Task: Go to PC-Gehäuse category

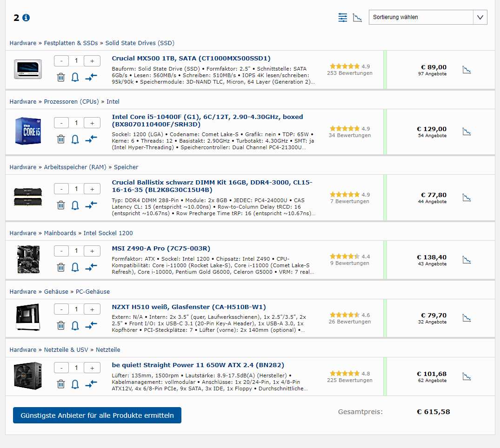Action: pos(93,291)
